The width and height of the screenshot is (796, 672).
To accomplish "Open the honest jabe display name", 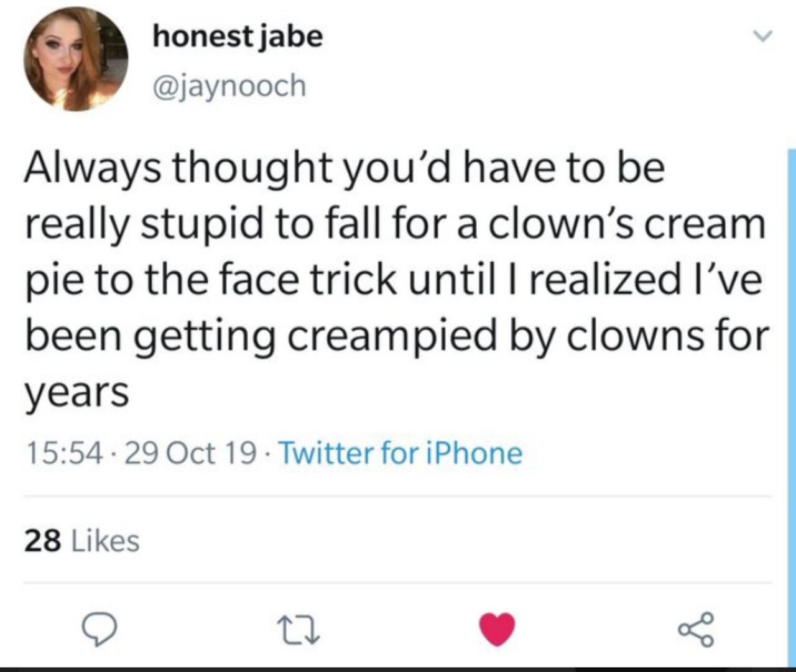I will [238, 37].
